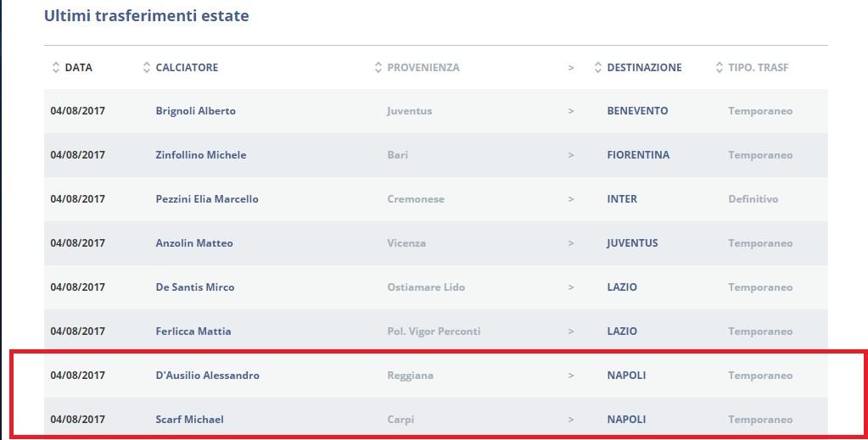Sort table by DATA column arrows
868x440 pixels.
coord(56,68)
